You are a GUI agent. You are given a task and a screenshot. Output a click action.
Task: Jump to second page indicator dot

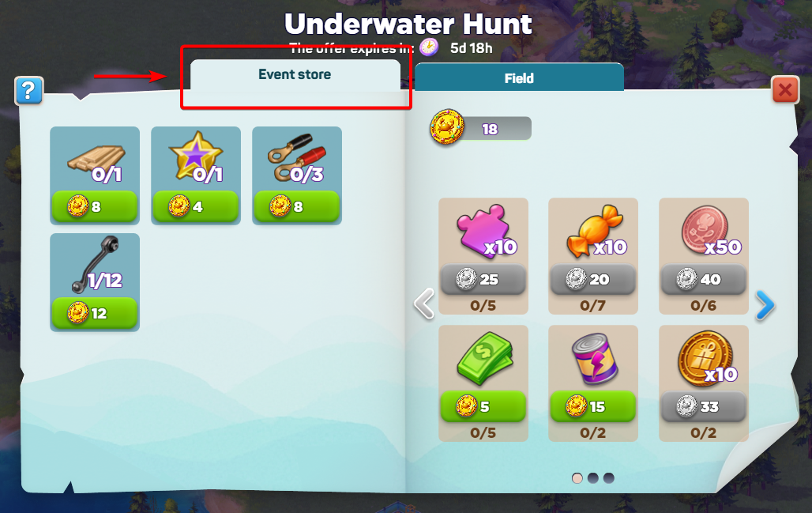pyautogui.click(x=593, y=477)
